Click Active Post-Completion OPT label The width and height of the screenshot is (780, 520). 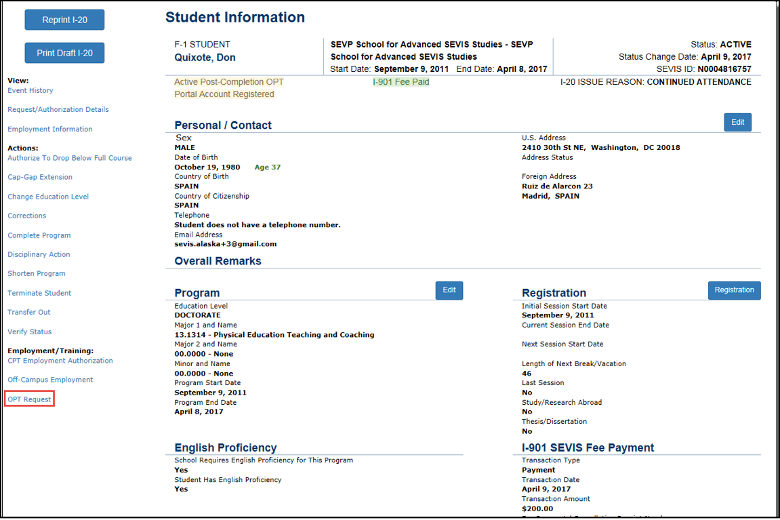click(x=229, y=82)
